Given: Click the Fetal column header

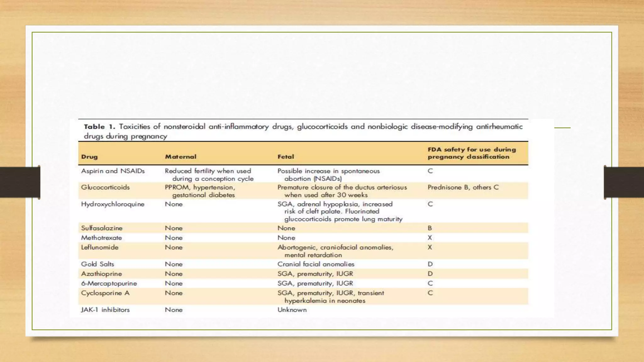Looking at the screenshot, I should [286, 157].
